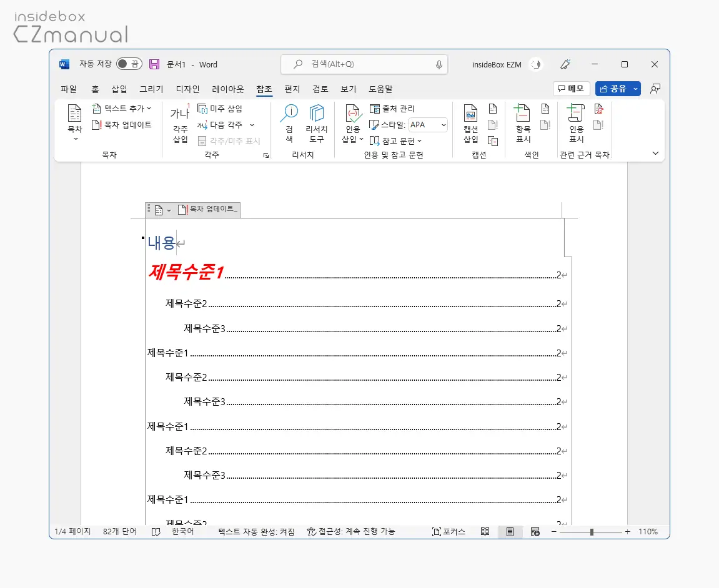The image size is (719, 588).
Task: Go to 다음 각주
Action: [x=220, y=125]
